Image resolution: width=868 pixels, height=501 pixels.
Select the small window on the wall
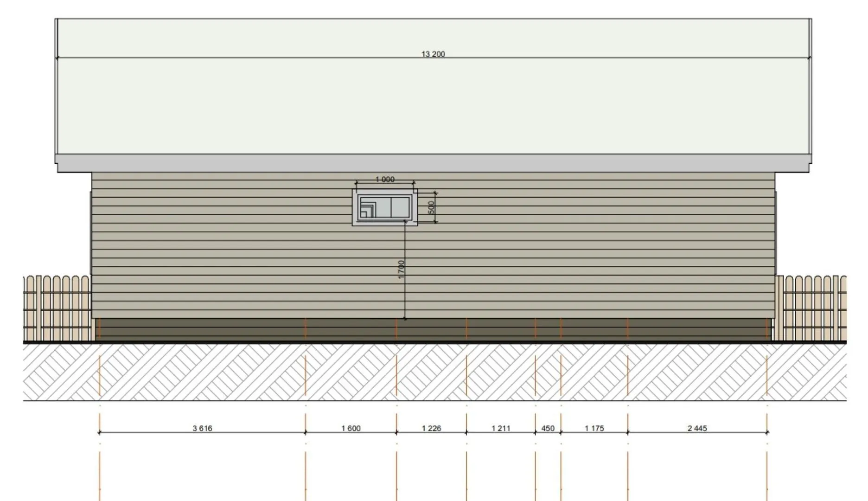(385, 207)
